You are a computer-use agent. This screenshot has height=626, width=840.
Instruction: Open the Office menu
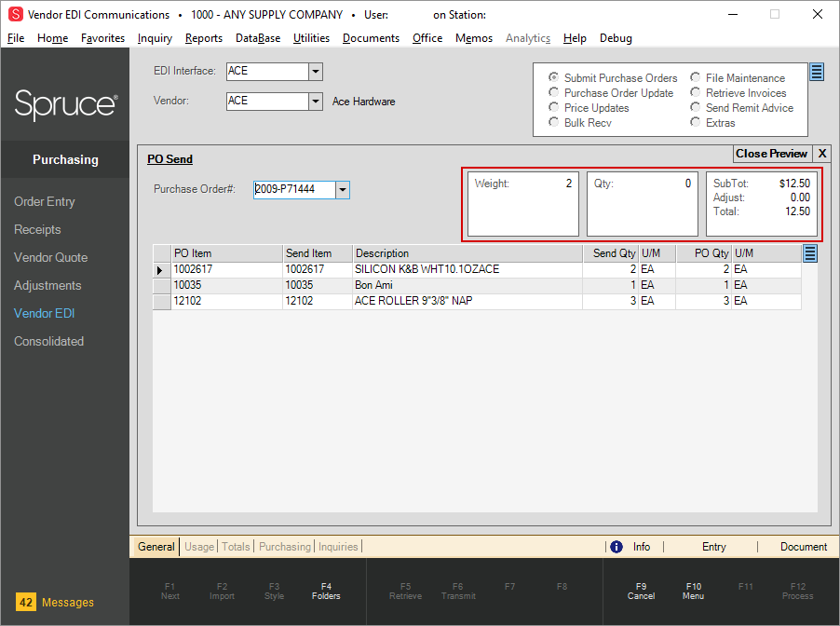click(x=427, y=38)
